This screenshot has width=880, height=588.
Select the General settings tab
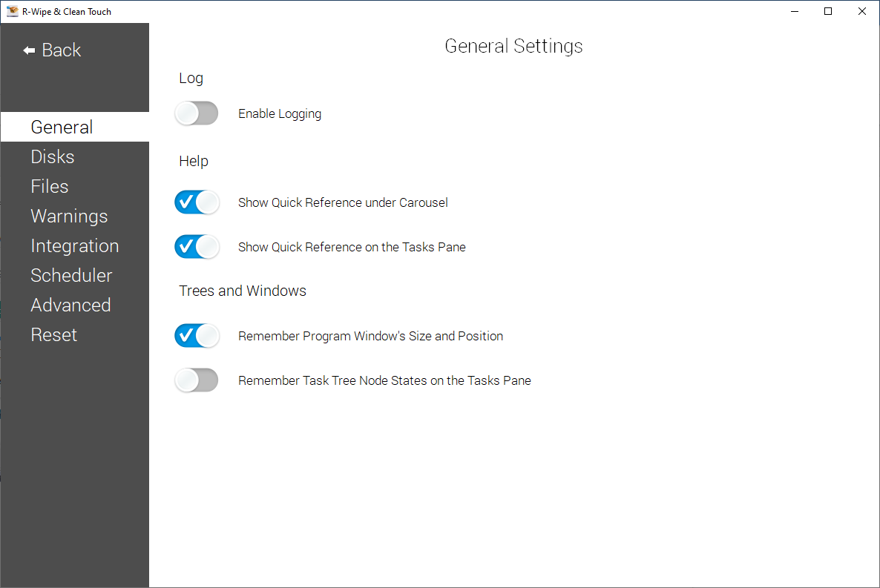(62, 127)
